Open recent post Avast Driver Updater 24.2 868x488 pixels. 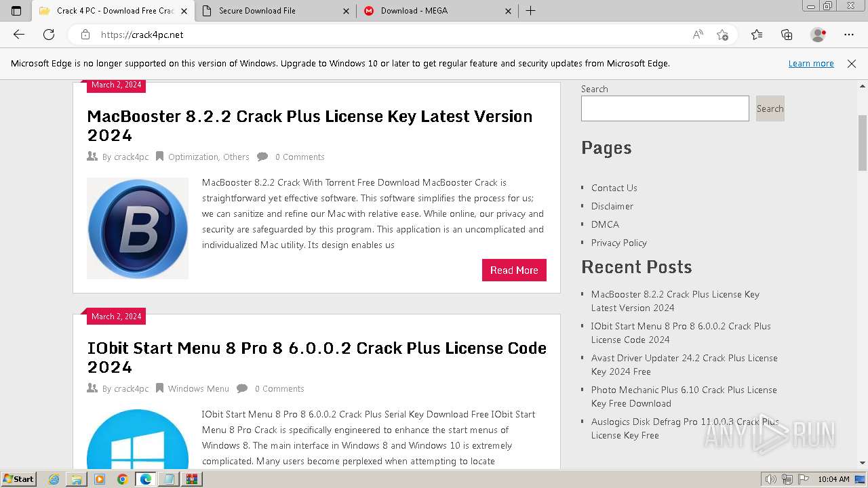[684, 365]
